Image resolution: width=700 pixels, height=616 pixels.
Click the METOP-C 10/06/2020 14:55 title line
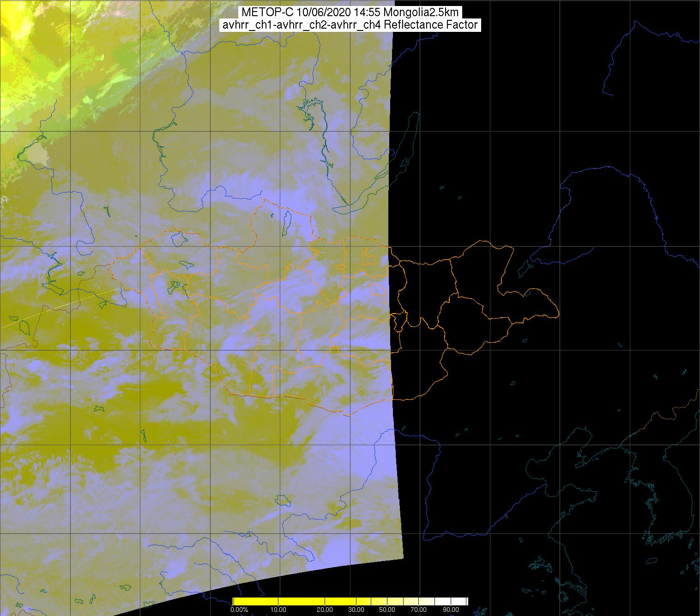coord(350,12)
